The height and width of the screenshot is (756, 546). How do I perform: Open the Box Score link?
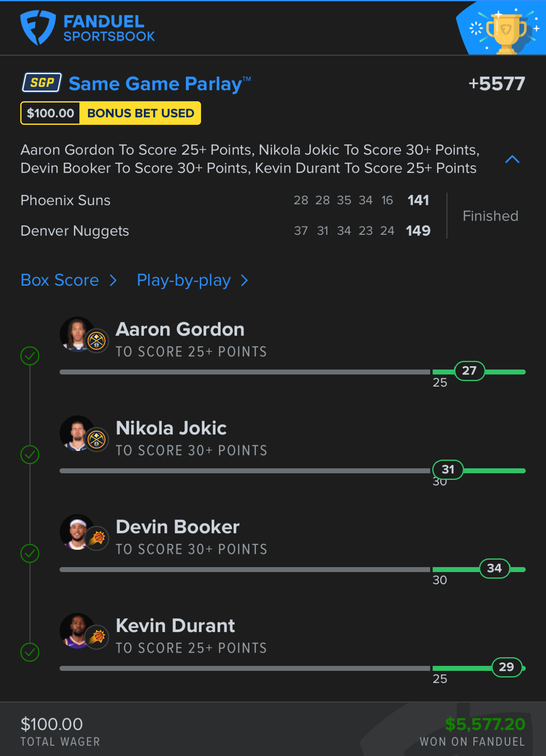click(60, 280)
